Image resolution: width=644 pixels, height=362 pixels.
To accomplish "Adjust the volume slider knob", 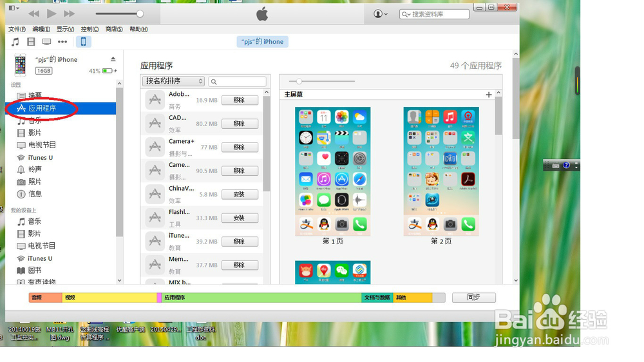I will [x=140, y=14].
